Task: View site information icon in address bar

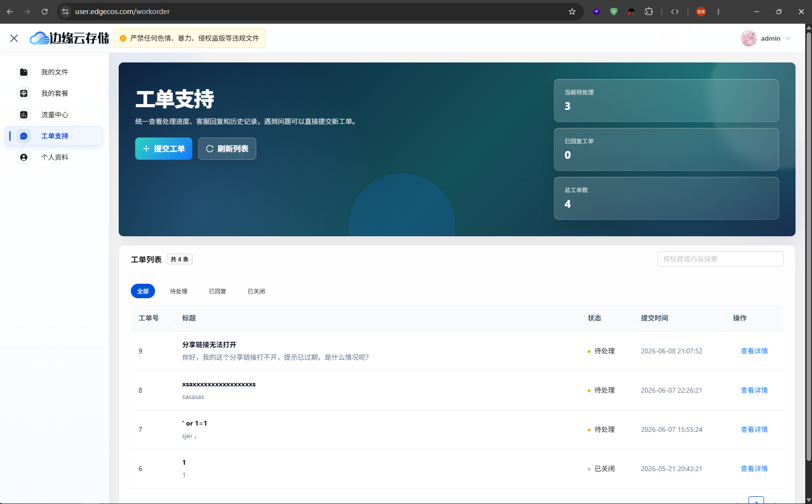Action: tap(65, 12)
